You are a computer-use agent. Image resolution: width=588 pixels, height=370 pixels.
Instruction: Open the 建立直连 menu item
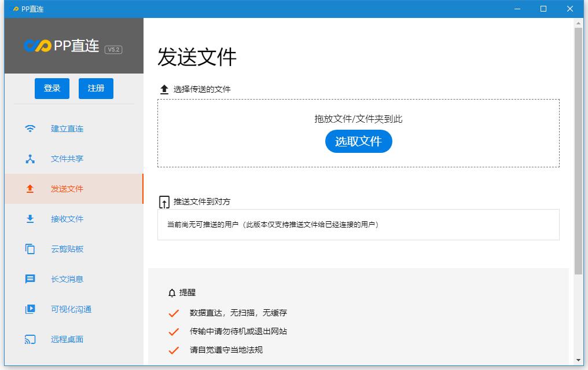74,129
